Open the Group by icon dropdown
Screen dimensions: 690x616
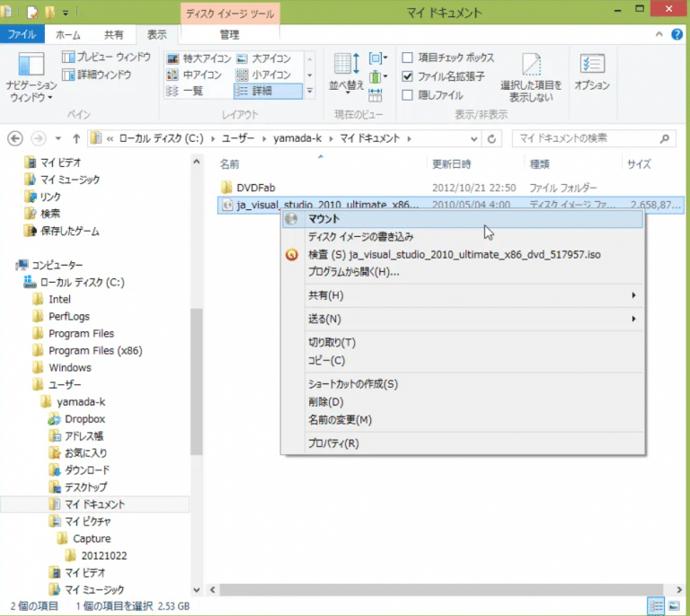pyautogui.click(x=378, y=58)
